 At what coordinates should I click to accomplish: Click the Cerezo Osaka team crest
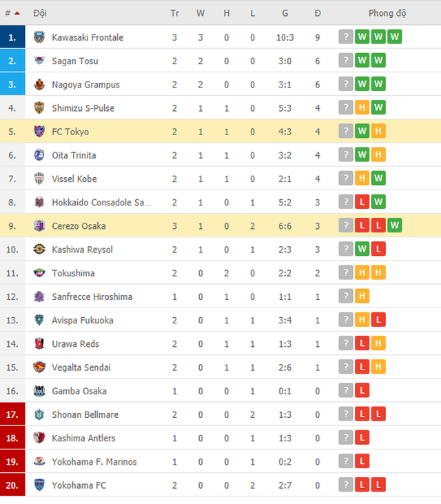click(x=39, y=225)
